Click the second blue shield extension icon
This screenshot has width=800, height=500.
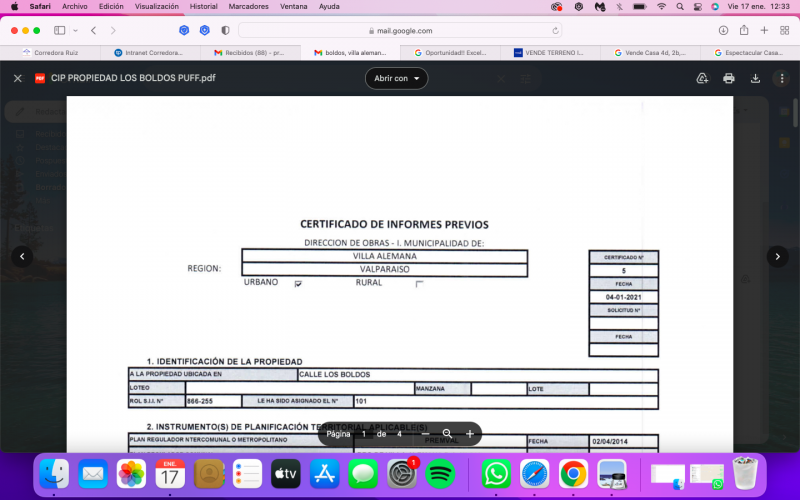pyautogui.click(x=205, y=31)
